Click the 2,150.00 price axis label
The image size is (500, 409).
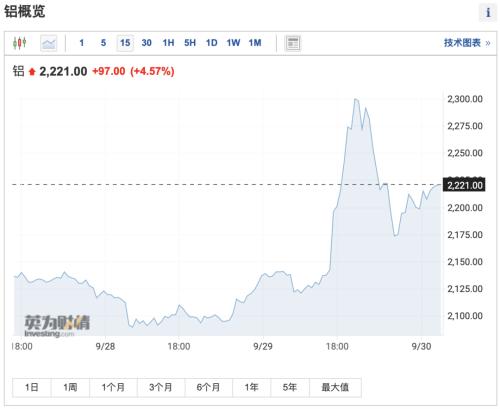465,262
